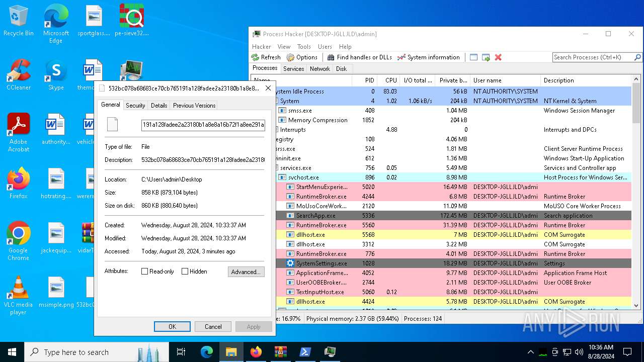Switch to the Services tab
Viewport: 644px width, 362px height.
coord(293,69)
